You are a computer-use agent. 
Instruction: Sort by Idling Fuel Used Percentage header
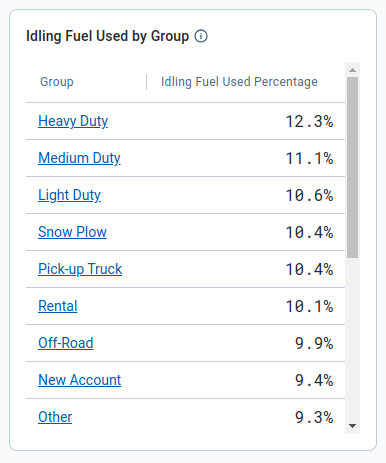pyautogui.click(x=239, y=82)
